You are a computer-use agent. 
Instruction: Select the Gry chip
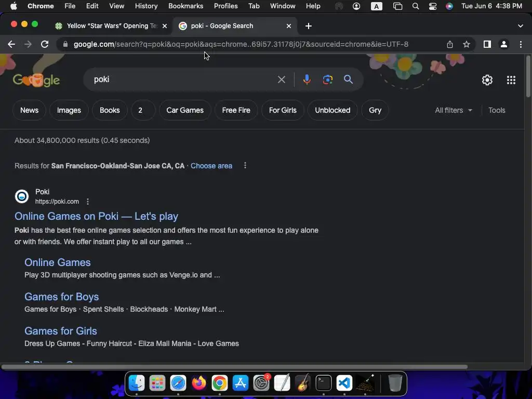coord(375,110)
